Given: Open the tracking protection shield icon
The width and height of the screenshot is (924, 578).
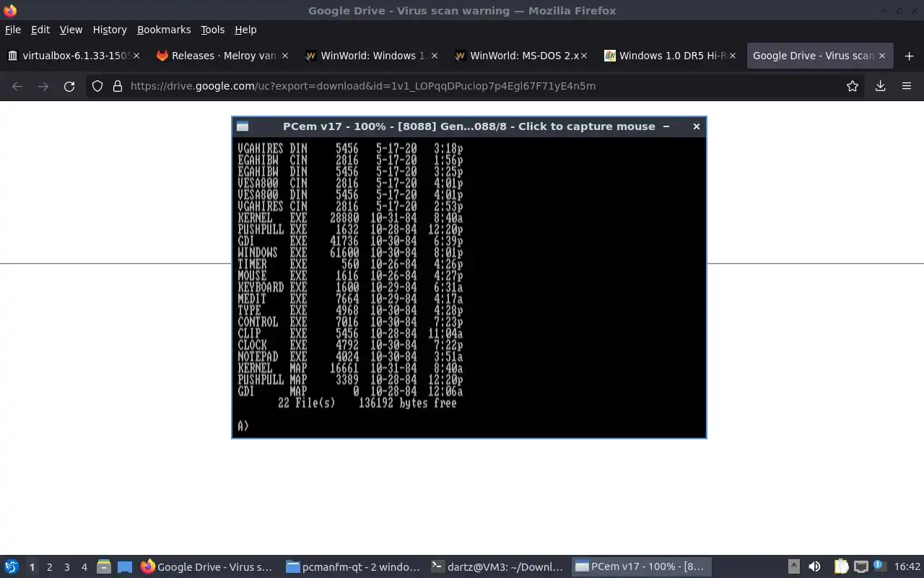Looking at the screenshot, I should click(97, 86).
